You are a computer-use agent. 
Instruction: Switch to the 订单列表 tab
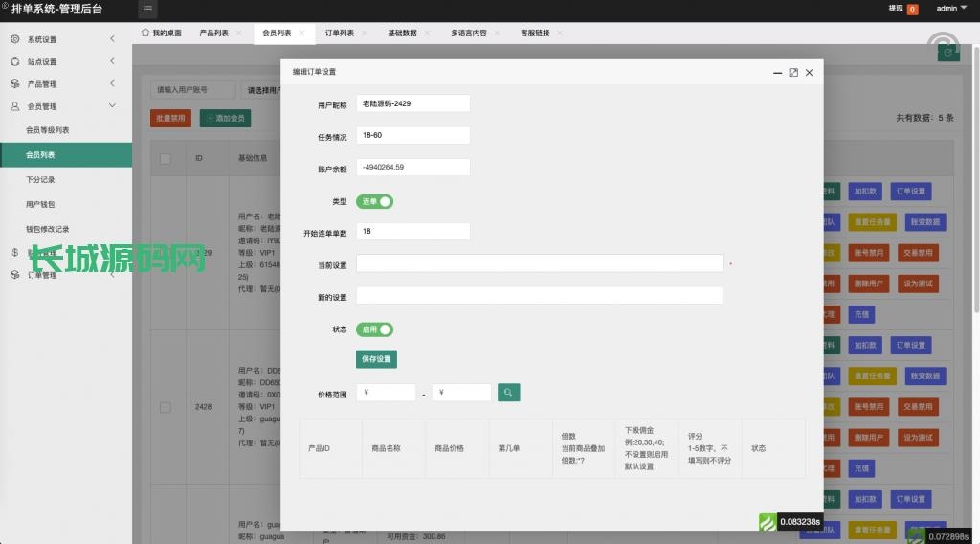(339, 33)
